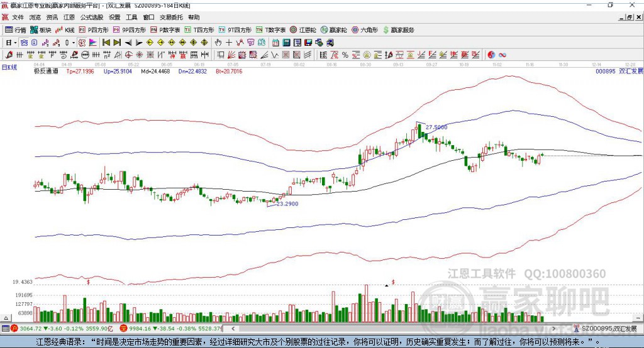This screenshot has height=348, width=644.
Task: Open the 9P四方形 tool
Action: click(130, 30)
